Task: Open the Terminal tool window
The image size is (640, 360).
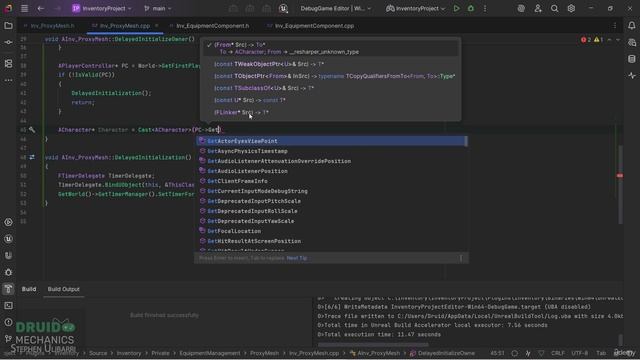Action: tap(8, 306)
